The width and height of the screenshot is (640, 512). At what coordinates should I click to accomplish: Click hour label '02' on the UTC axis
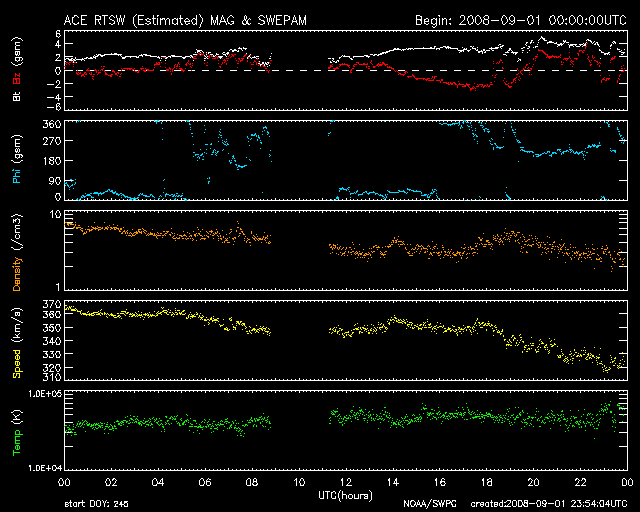click(111, 482)
